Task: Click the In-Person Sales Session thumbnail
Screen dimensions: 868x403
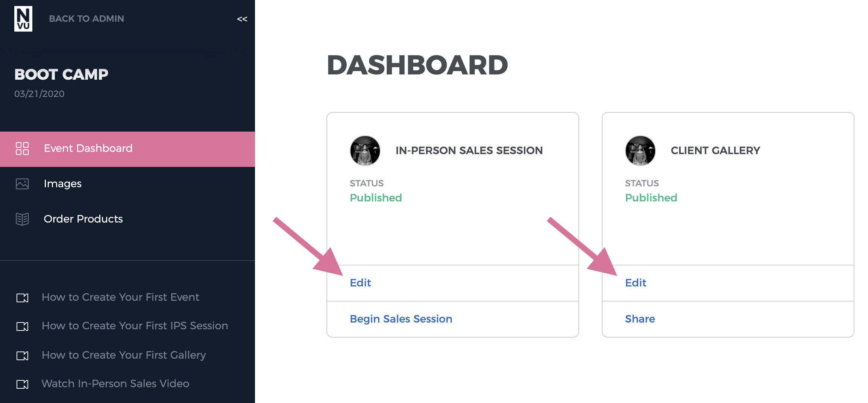Action: (x=365, y=151)
